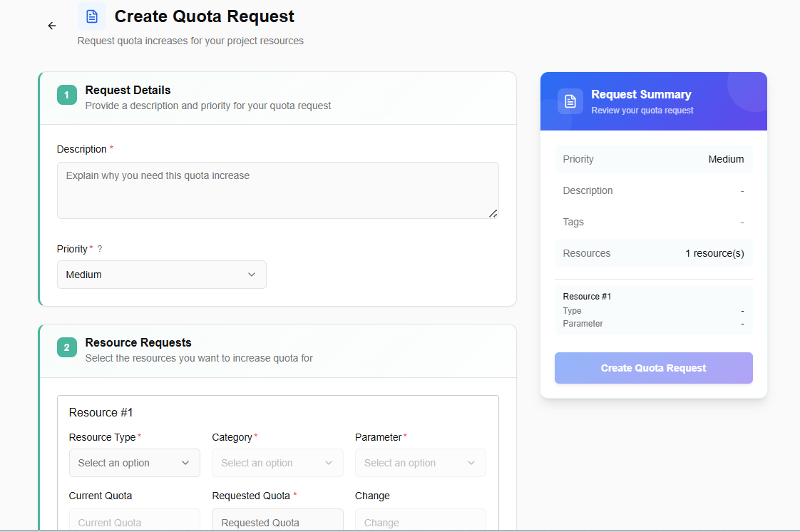
Task: Click the Priority help question mark
Action: (100, 249)
